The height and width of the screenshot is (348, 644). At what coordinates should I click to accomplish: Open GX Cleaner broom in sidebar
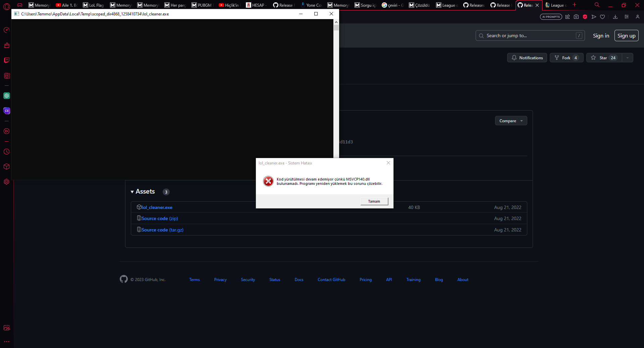[x=7, y=45]
